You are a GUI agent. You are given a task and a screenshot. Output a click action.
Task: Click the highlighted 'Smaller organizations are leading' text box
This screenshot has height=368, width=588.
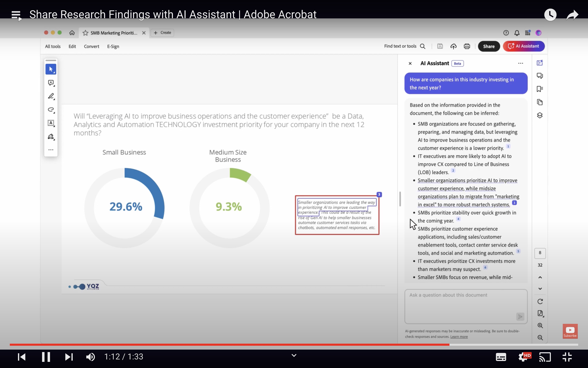tap(337, 215)
